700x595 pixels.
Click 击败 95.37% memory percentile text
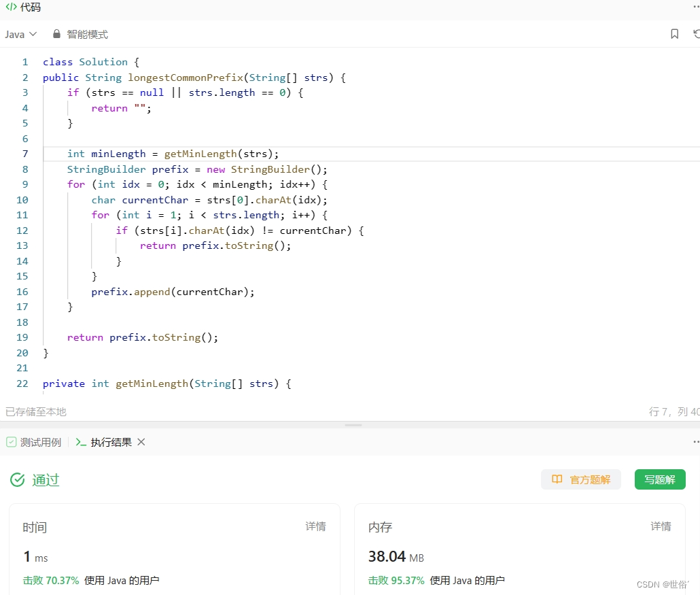(396, 580)
